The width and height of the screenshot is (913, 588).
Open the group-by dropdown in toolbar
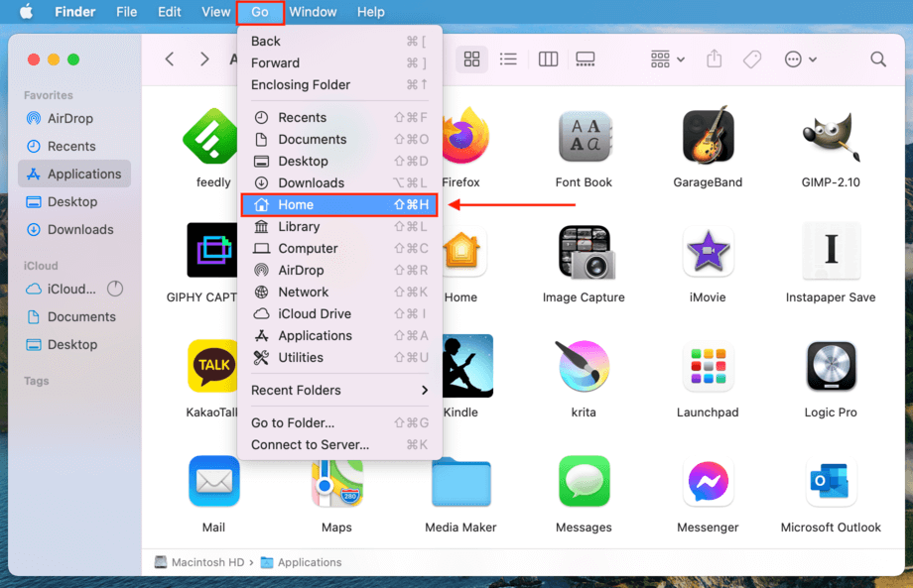point(667,59)
